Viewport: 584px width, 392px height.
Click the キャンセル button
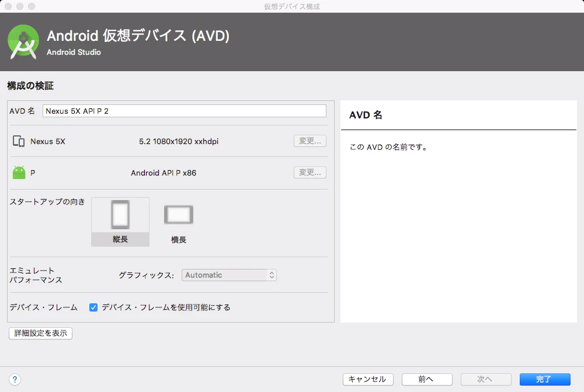368,379
